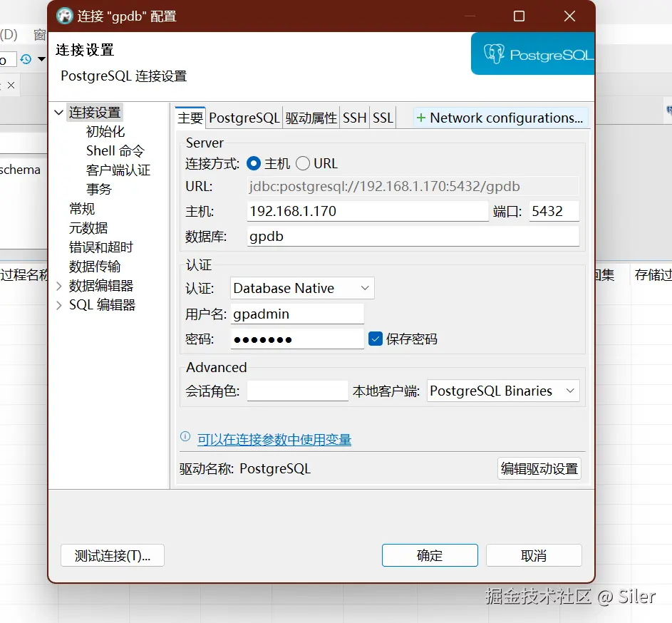
Task: Click inside the 数据库 field showing gpdb
Action: point(413,236)
